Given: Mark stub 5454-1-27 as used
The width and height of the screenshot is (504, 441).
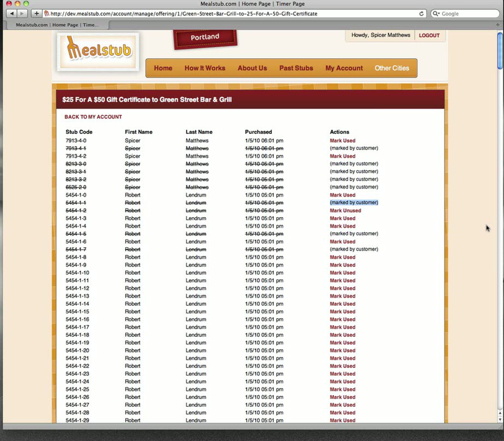Looking at the screenshot, I should 342,405.
